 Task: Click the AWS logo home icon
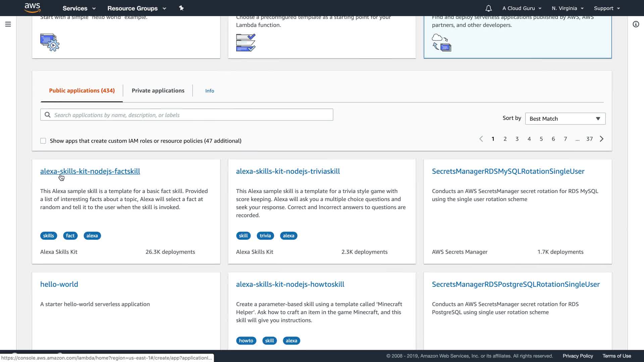tap(33, 8)
